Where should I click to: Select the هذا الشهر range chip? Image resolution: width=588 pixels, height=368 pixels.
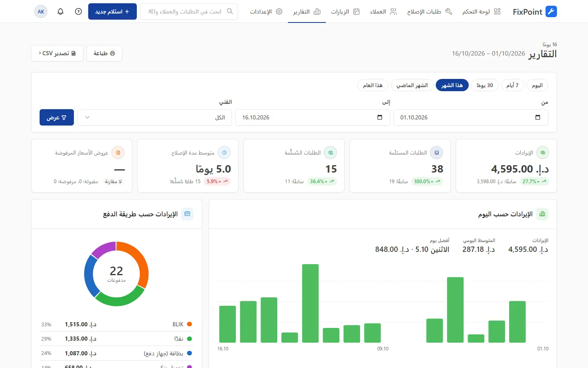click(x=452, y=85)
